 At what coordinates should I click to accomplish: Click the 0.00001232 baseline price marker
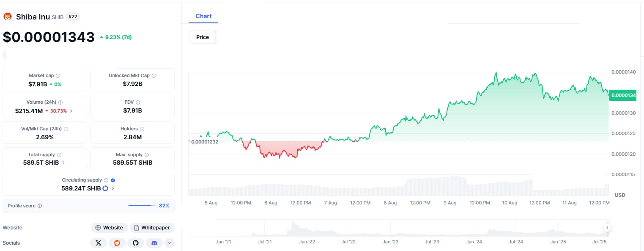[x=205, y=142]
